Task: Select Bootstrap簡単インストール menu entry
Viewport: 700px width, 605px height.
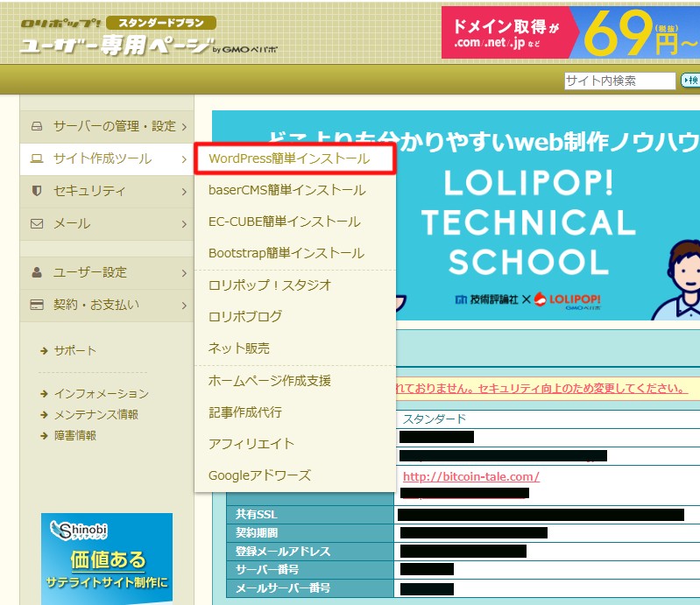Action: [295, 253]
